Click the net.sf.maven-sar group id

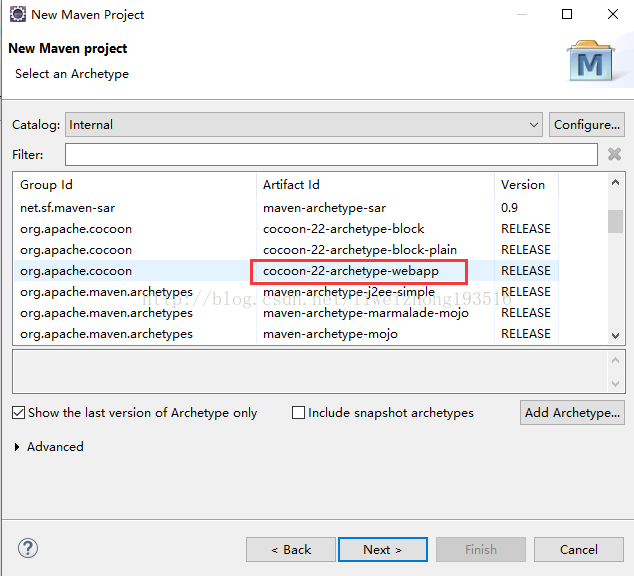[68, 208]
